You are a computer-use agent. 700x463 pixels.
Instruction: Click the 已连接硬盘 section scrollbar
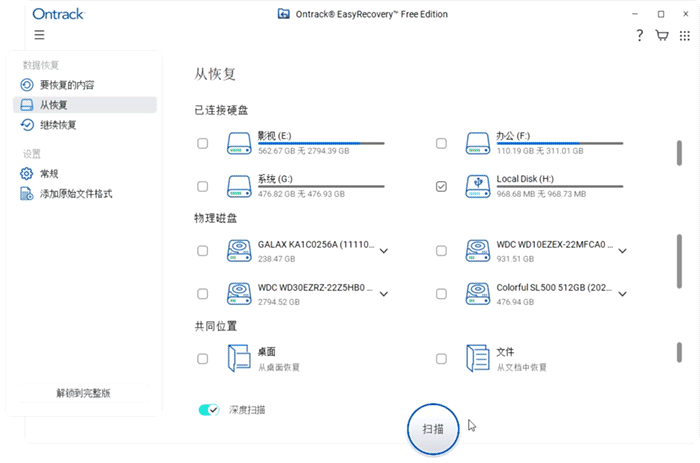click(x=679, y=153)
